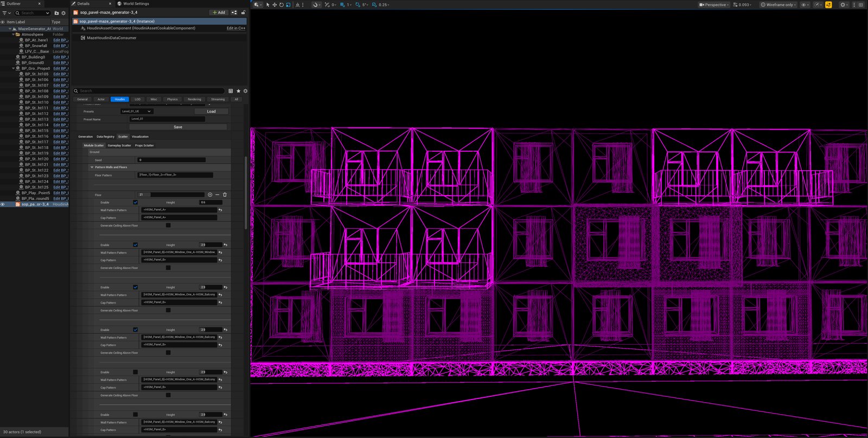Collapse the Pattern Walls and Floors section

click(x=92, y=167)
